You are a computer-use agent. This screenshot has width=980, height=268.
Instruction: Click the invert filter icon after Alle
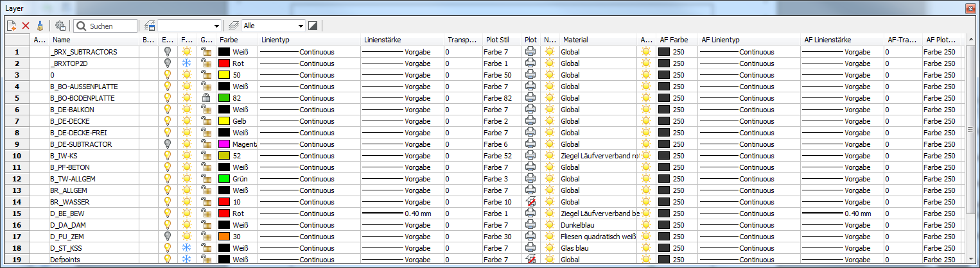[313, 26]
